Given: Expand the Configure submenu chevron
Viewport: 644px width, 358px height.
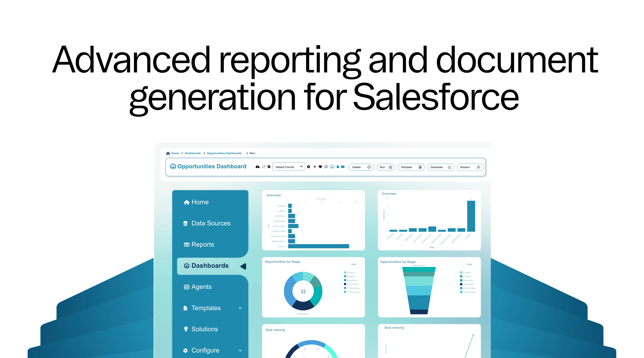Looking at the screenshot, I should [240, 350].
